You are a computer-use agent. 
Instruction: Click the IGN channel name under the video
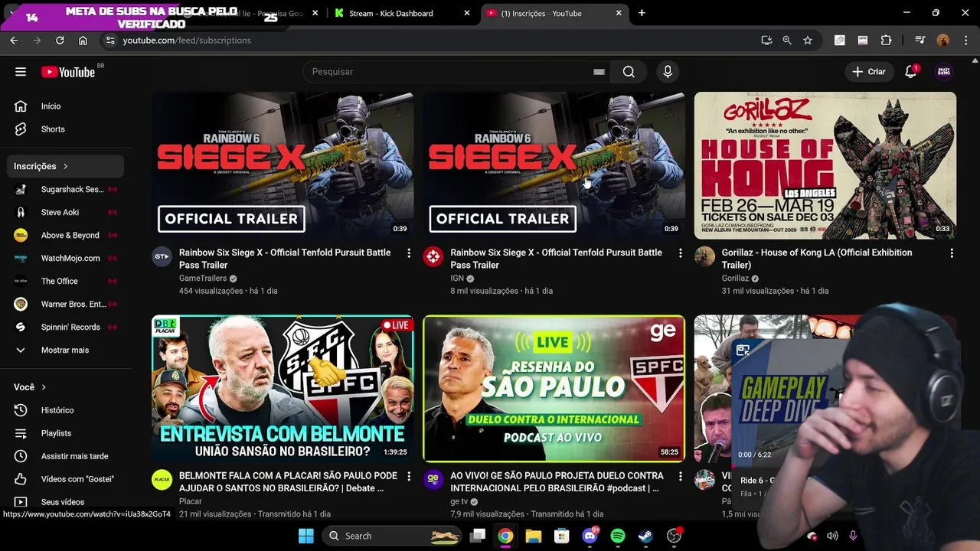coord(457,279)
